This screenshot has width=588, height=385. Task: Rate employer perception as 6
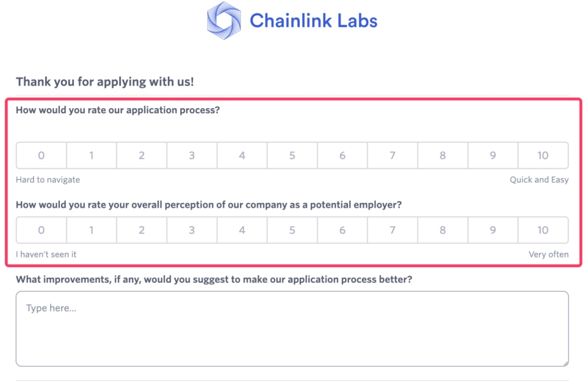coord(342,230)
